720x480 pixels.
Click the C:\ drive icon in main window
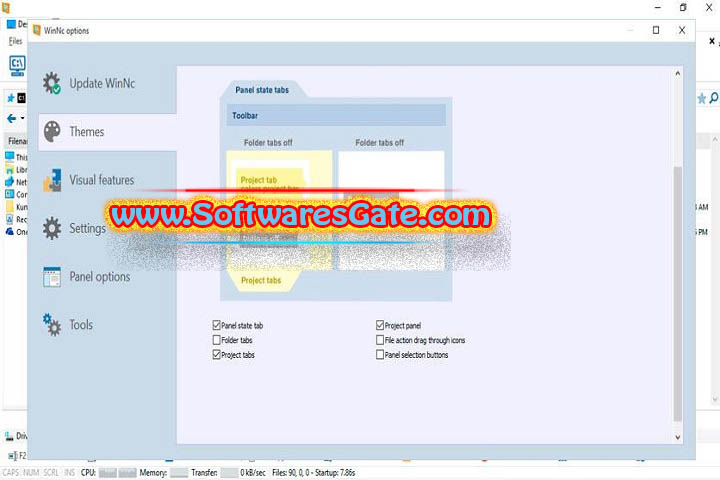coord(17,65)
